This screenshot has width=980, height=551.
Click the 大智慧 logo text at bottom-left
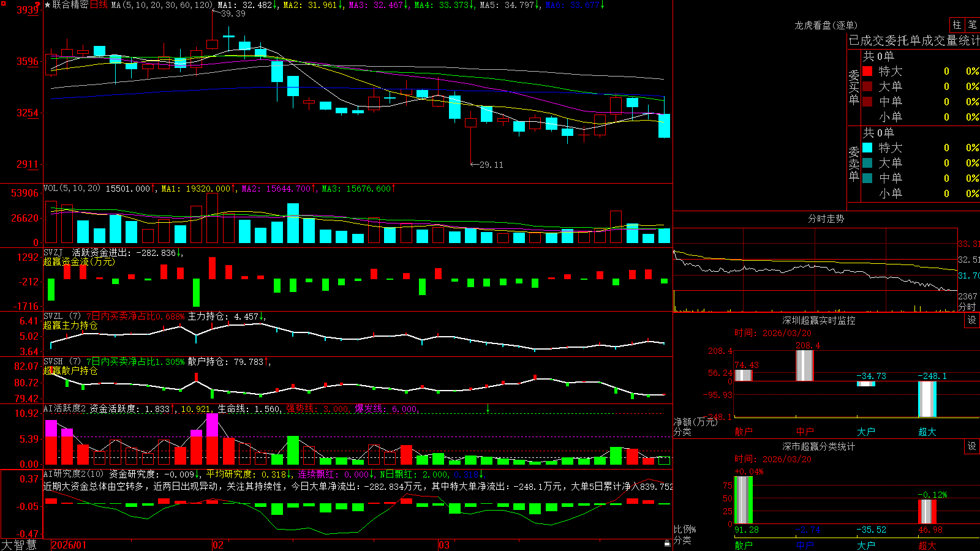[x=19, y=545]
